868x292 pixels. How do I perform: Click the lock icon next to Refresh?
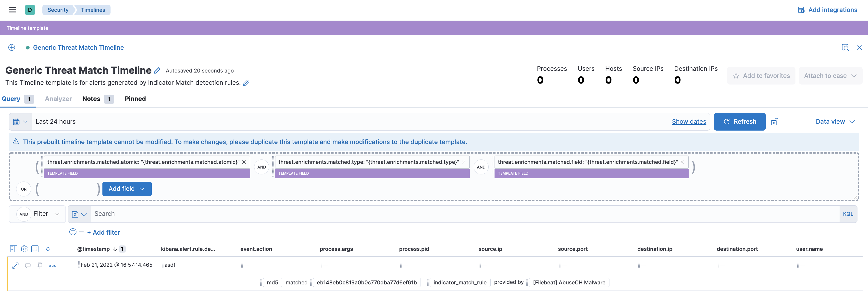(x=774, y=122)
